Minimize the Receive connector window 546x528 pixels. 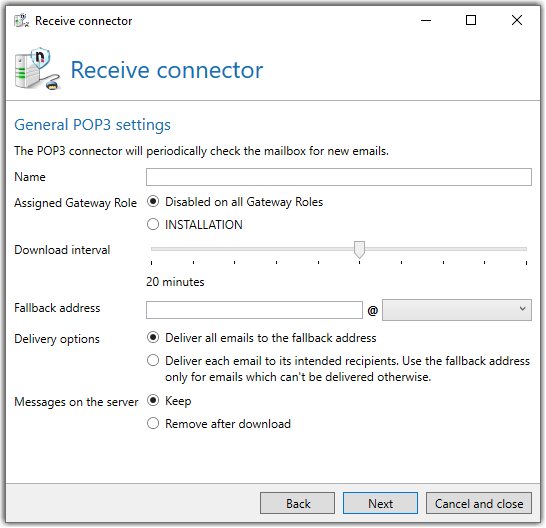click(x=426, y=21)
